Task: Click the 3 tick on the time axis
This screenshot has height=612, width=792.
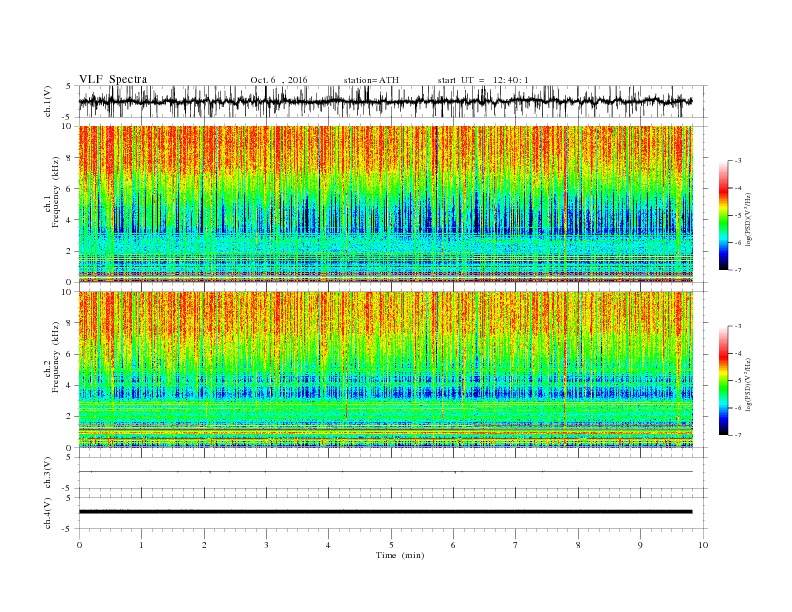Action: (266, 545)
